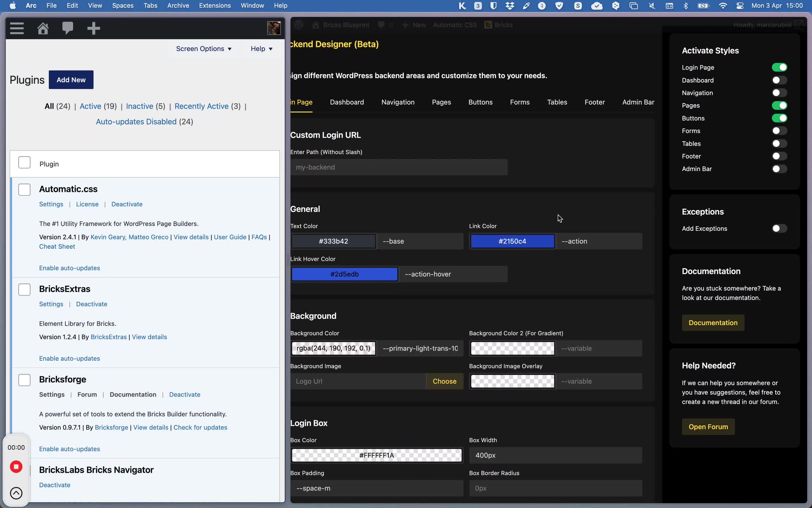Image resolution: width=812 pixels, height=508 pixels.
Task: Switch to the Dashboard tab in Backend Designer
Action: (x=347, y=102)
